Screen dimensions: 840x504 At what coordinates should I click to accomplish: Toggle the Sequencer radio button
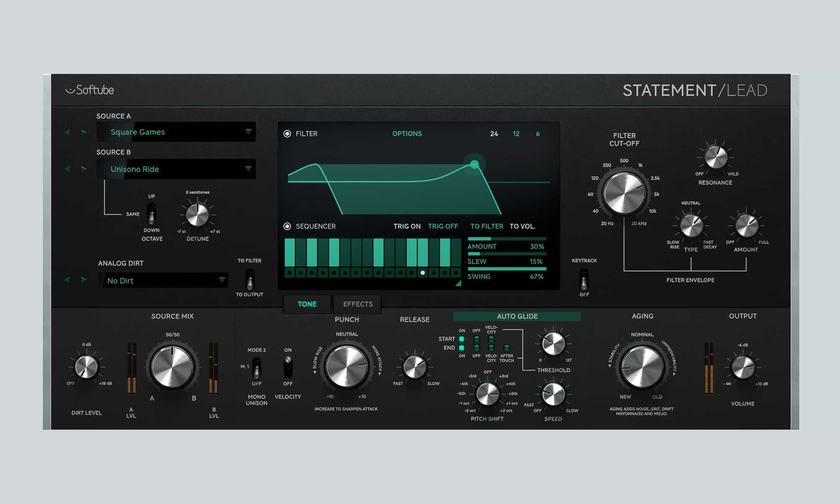pyautogui.click(x=287, y=226)
